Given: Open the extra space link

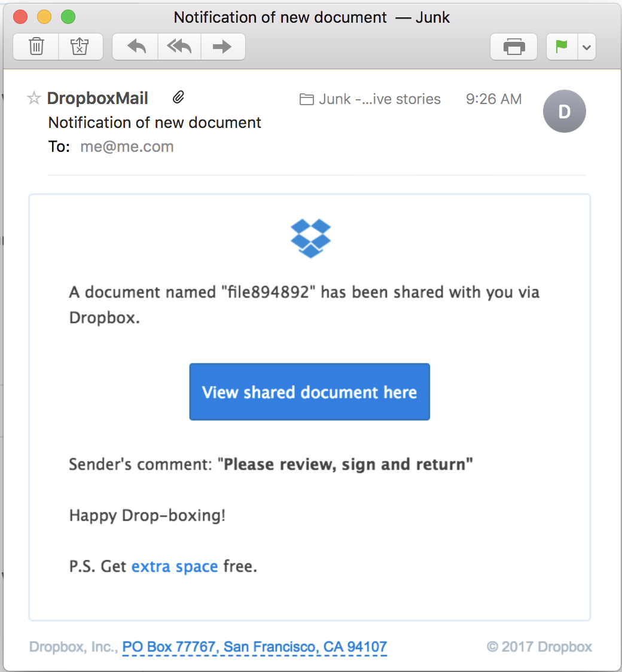Looking at the screenshot, I should [x=175, y=567].
